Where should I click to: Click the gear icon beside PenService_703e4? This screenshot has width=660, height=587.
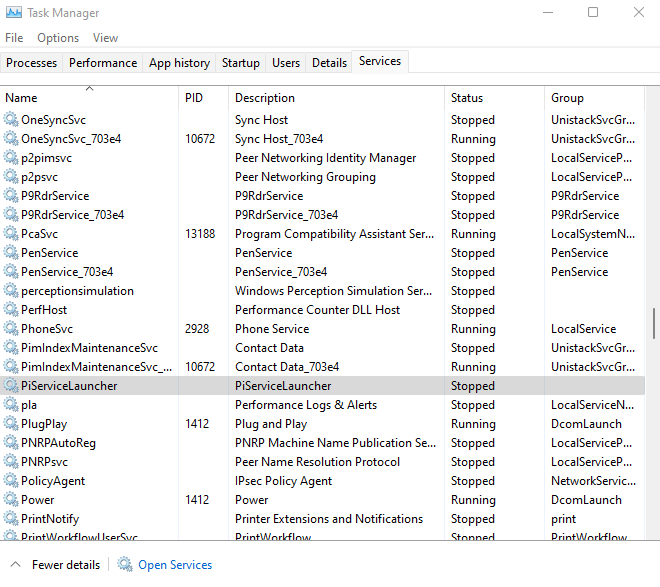click(x=11, y=271)
